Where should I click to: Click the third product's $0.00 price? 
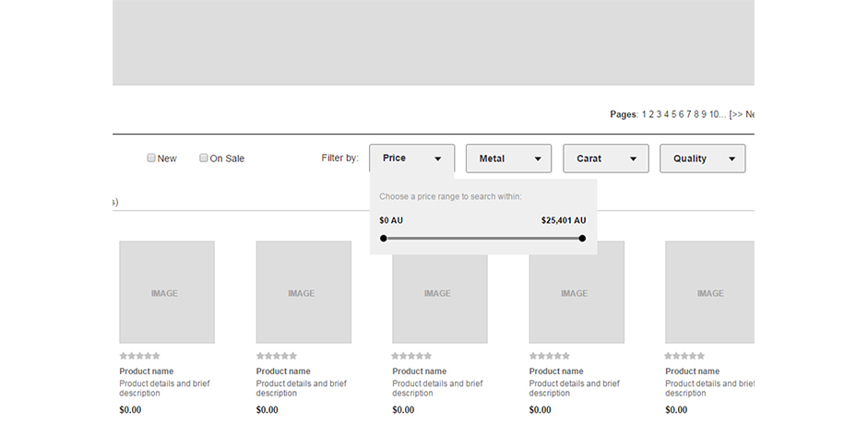(403, 409)
